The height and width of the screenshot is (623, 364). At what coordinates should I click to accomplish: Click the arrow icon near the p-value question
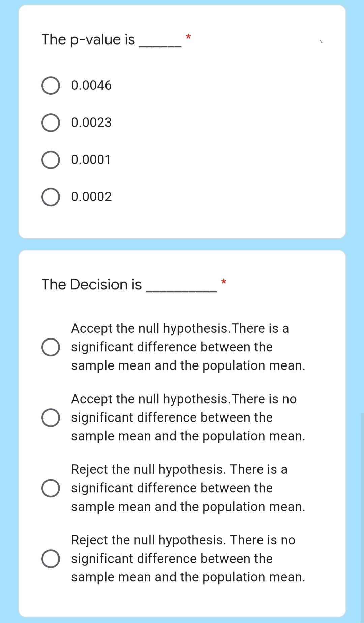point(321,40)
